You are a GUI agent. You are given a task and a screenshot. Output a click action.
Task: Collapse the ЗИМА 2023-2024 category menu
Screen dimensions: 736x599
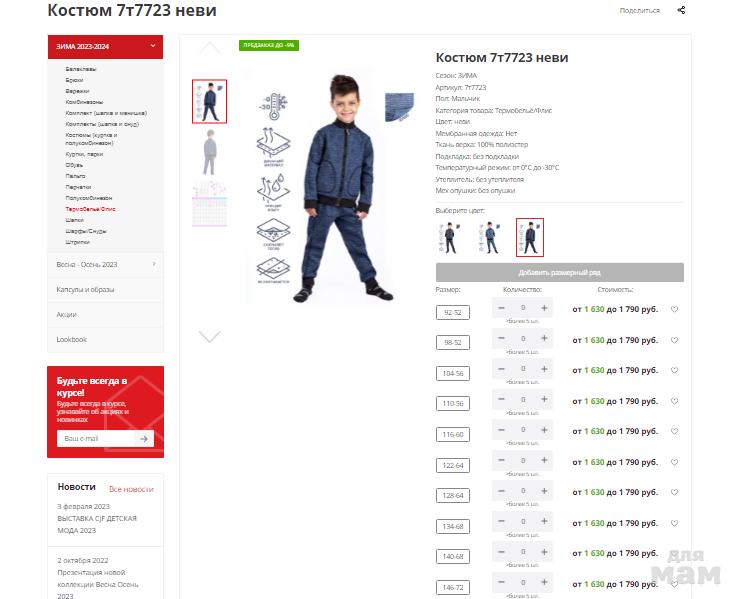click(153, 46)
